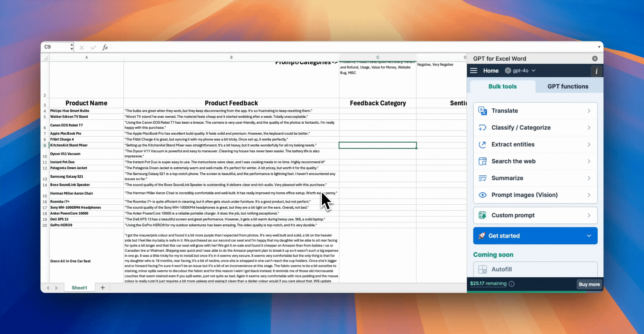
Task: Add a new sheet with plus icon
Action: click(x=103, y=288)
